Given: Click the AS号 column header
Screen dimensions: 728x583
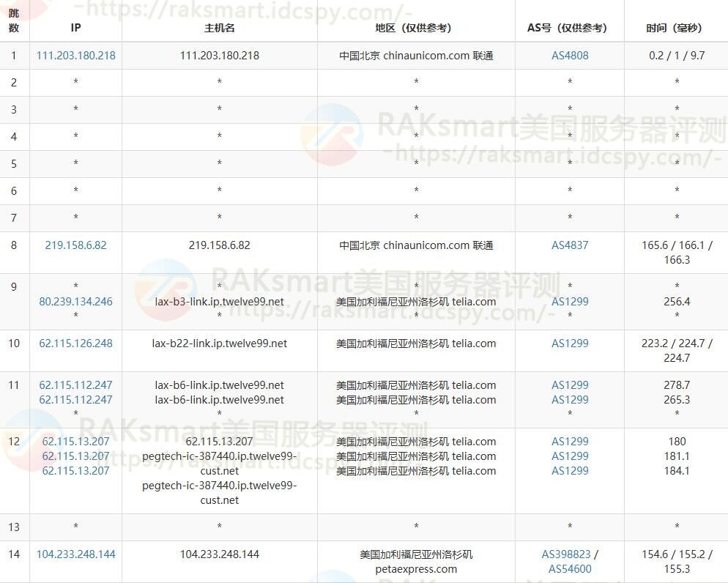Looking at the screenshot, I should [569, 28].
